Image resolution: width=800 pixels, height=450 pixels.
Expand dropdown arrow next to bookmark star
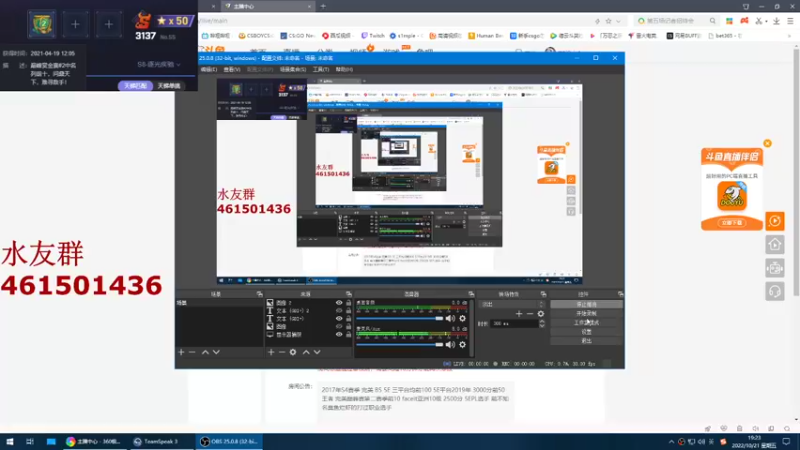618,21
